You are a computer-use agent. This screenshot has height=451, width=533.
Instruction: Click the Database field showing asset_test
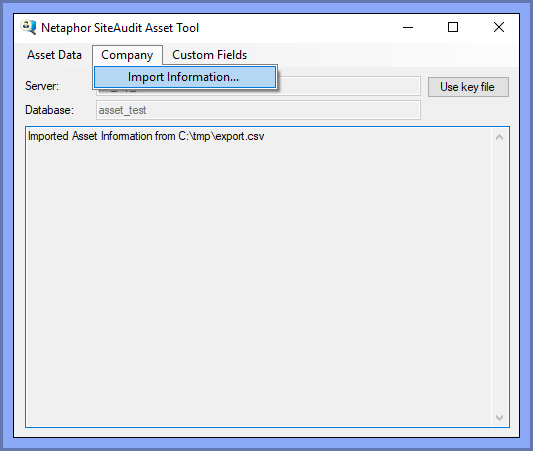[258, 110]
